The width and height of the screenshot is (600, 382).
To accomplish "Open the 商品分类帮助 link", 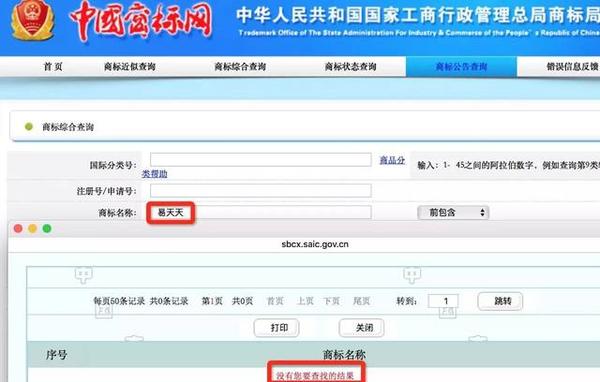I will click(x=392, y=160).
